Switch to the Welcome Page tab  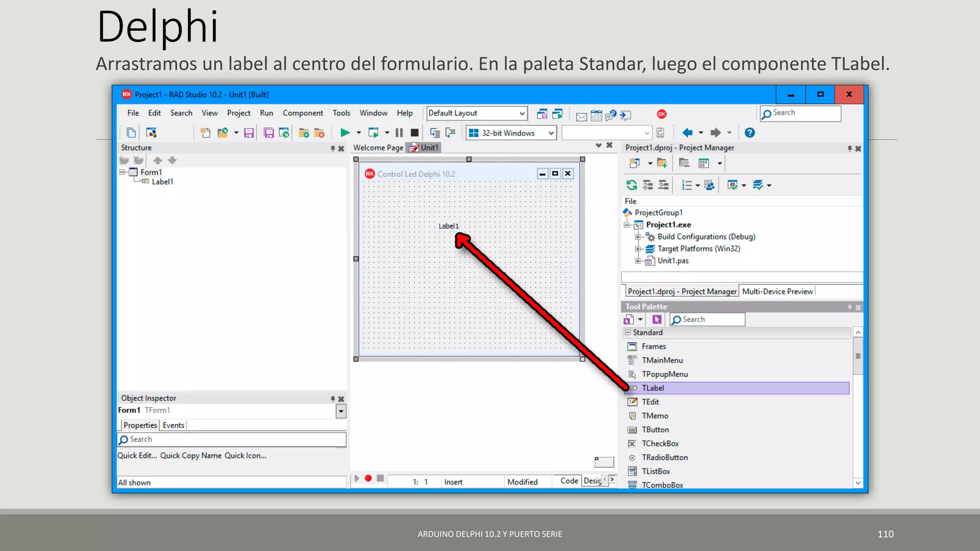378,148
